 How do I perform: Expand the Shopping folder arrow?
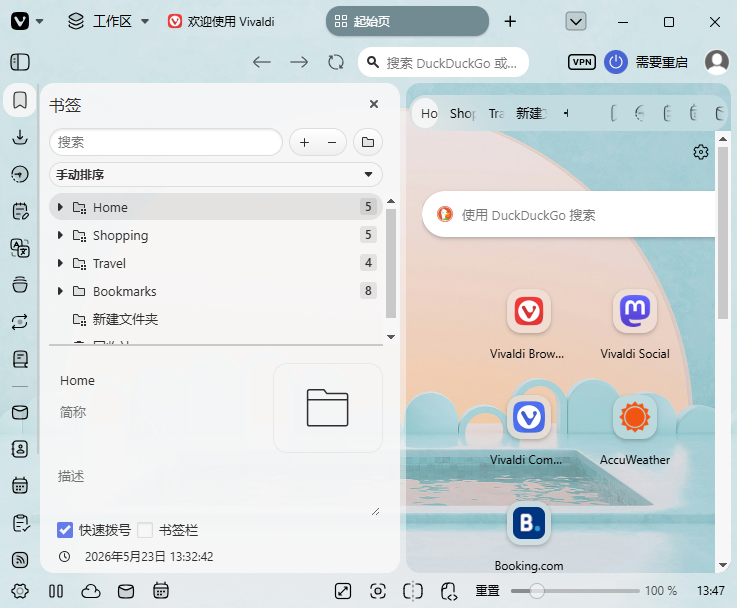tap(60, 235)
